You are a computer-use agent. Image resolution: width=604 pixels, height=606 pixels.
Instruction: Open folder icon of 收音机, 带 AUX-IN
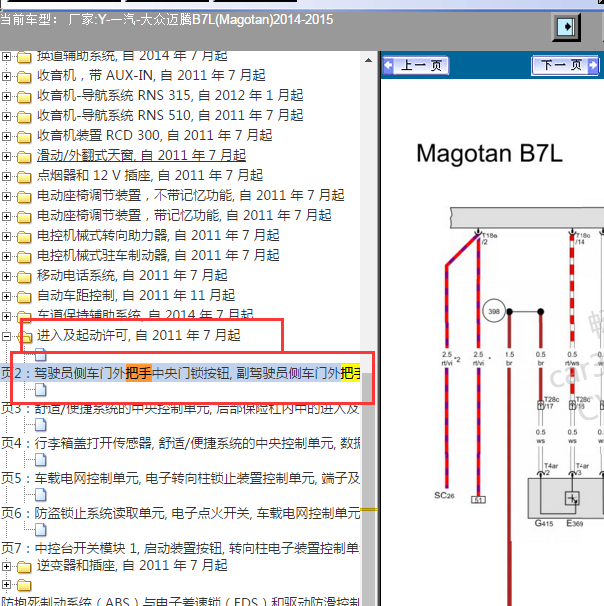coord(24,77)
